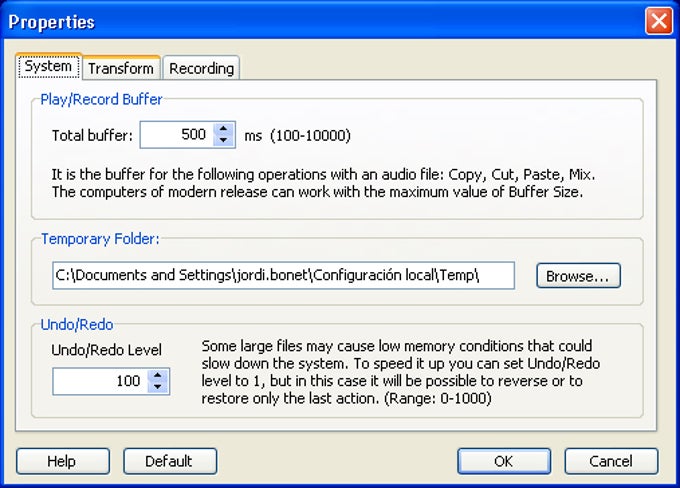Viewport: 680px width, 488px height.
Task: Restore settings with the Default button
Action: (x=170, y=461)
